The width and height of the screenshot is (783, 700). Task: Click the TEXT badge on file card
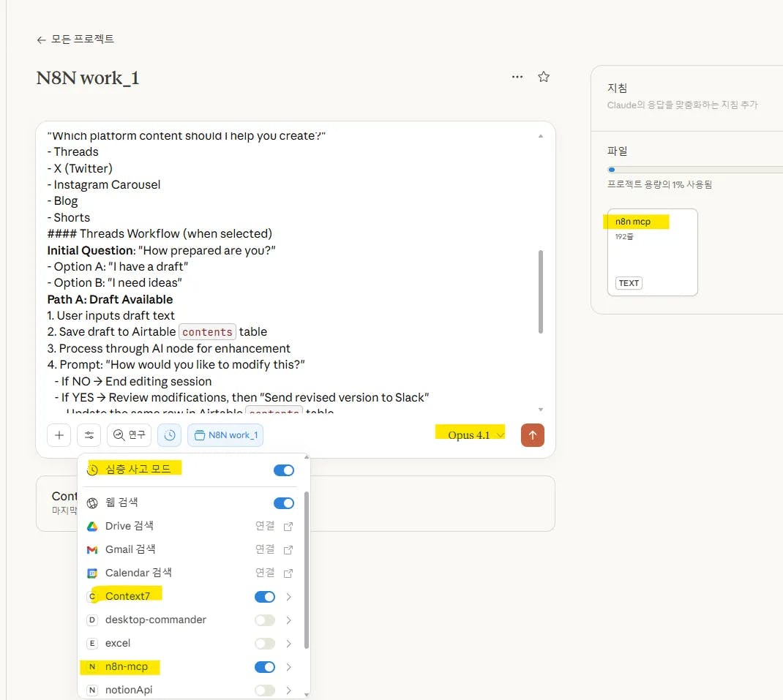[x=629, y=283]
